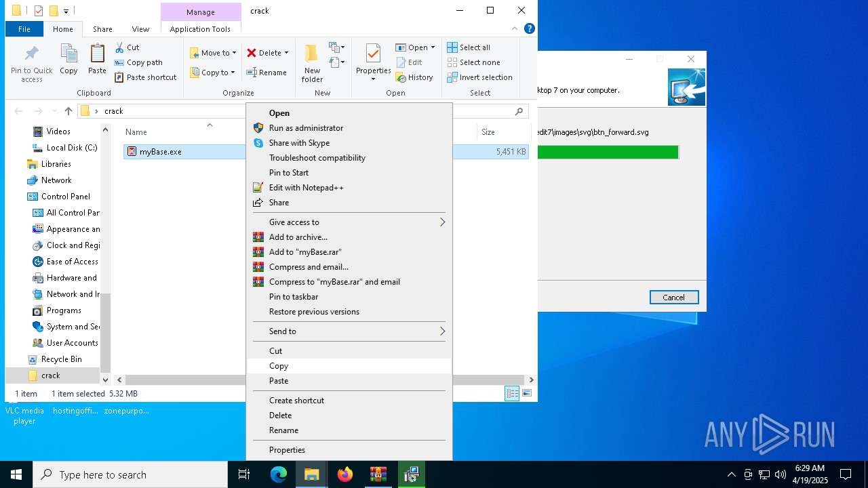
Task: Click the search box magnifier icon
Action: [519, 111]
